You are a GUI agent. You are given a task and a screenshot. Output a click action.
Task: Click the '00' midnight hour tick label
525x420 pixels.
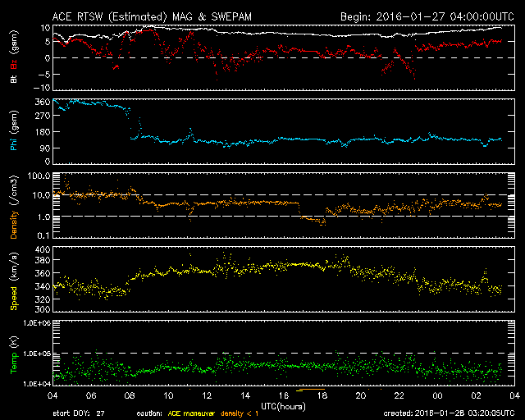coord(437,395)
